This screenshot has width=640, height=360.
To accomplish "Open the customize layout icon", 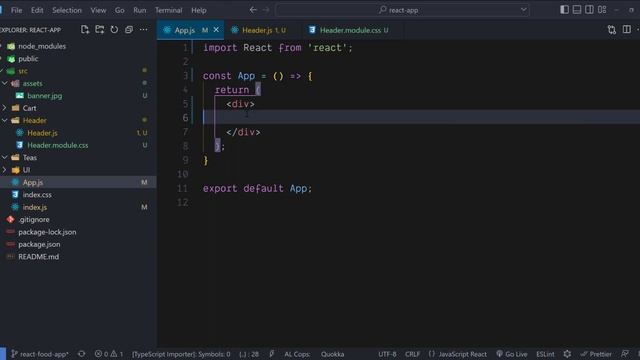I will (602, 10).
